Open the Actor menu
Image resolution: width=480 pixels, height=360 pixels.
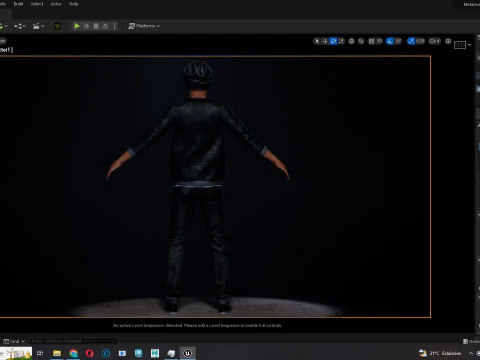[x=56, y=4]
